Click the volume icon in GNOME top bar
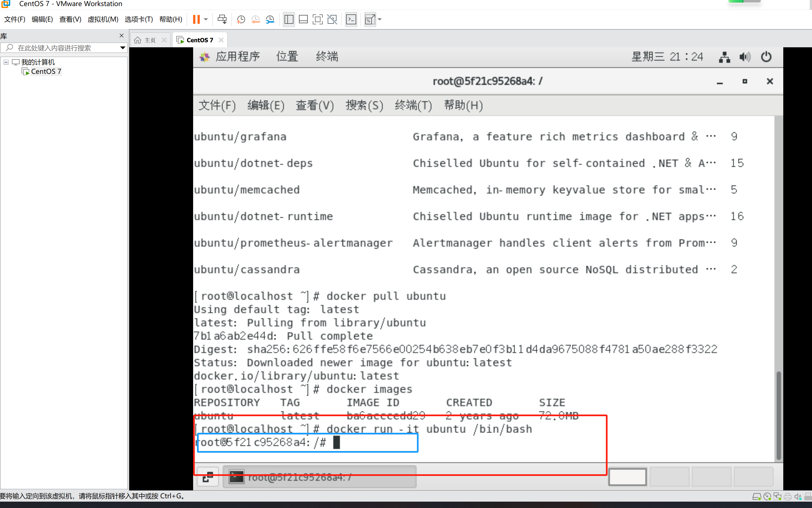This screenshot has width=812, height=508. click(x=745, y=57)
